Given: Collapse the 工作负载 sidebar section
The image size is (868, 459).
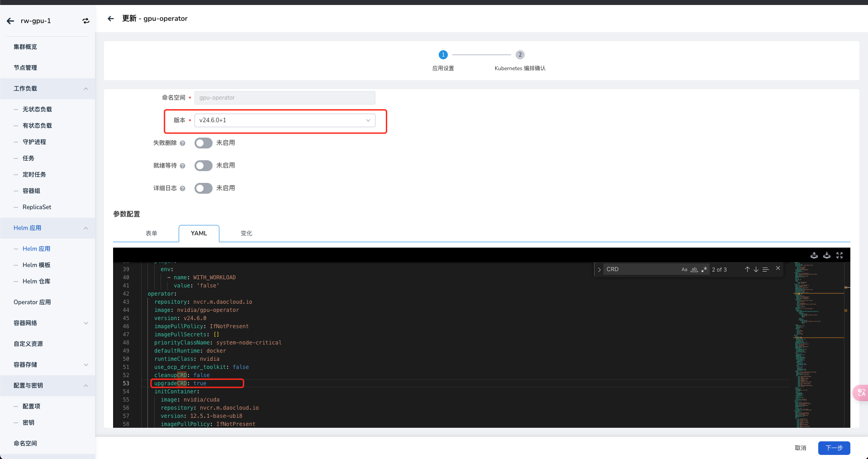Looking at the screenshot, I should (x=86, y=89).
